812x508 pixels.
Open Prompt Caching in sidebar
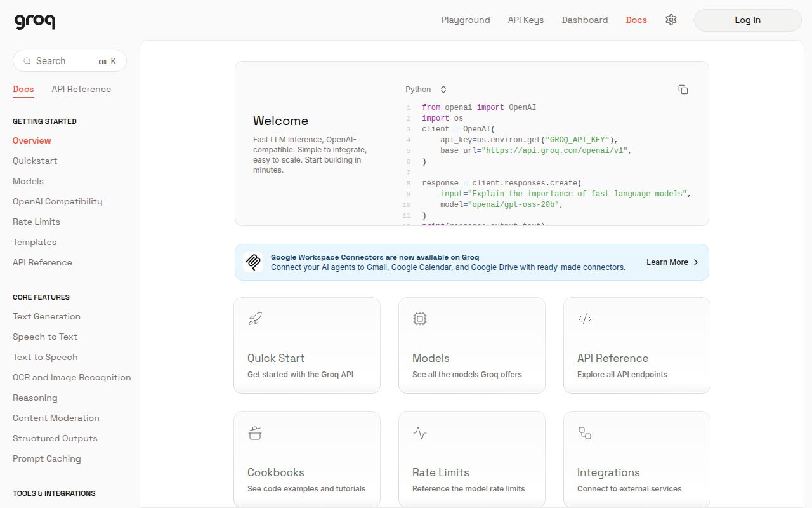[47, 458]
